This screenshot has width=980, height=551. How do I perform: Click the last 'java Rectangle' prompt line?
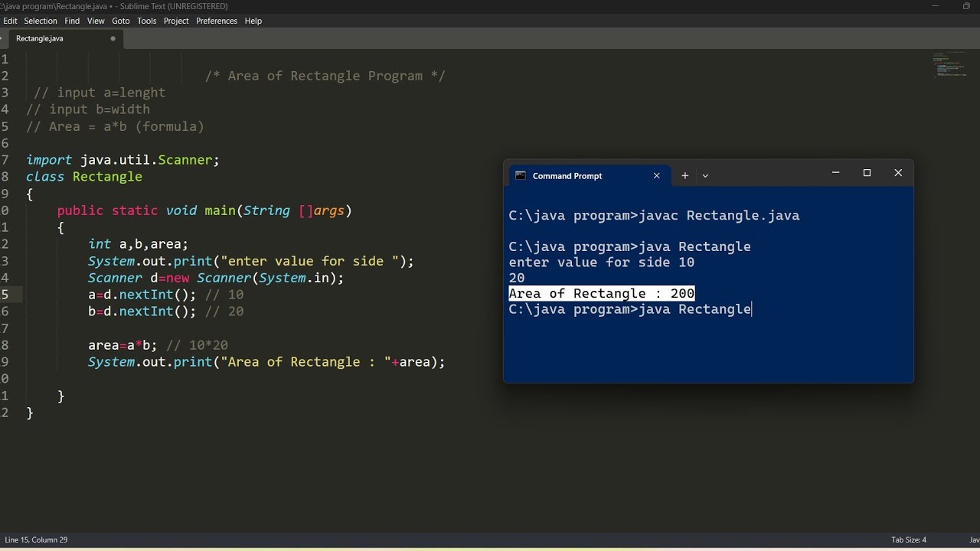(630, 309)
